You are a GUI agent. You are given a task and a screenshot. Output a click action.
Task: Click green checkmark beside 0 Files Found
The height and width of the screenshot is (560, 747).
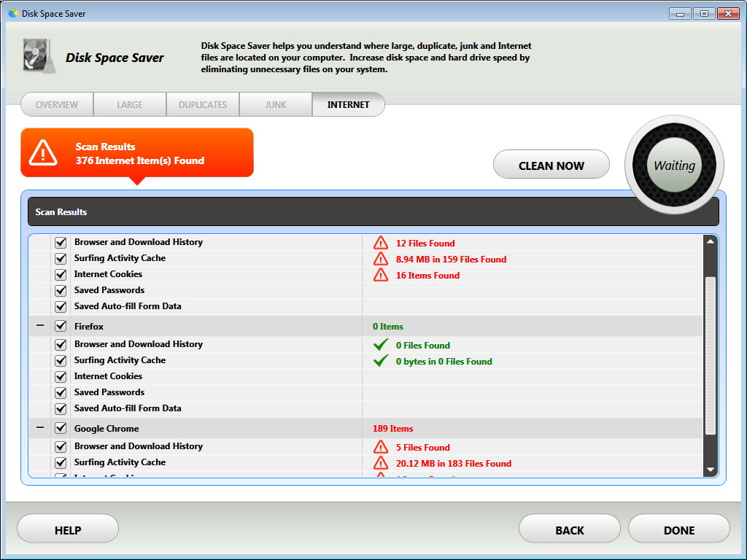380,345
